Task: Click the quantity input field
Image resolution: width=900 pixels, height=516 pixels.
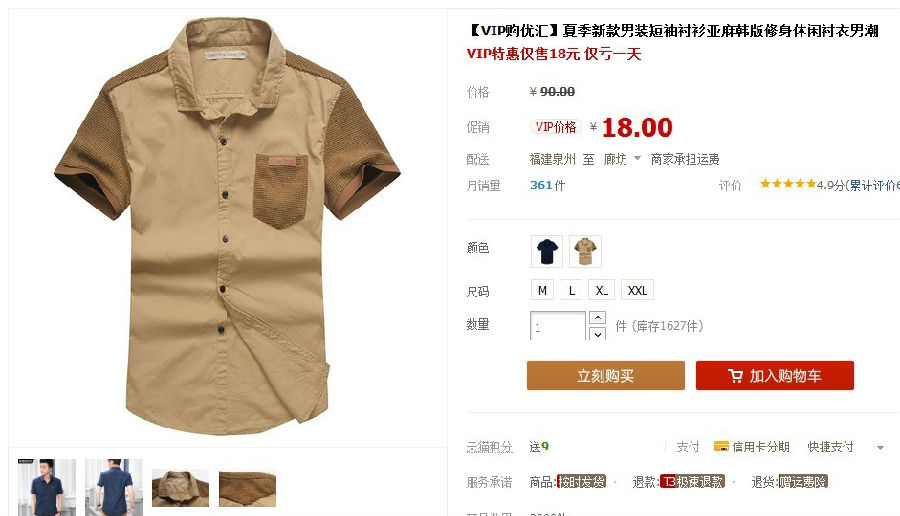Action: 557,325
